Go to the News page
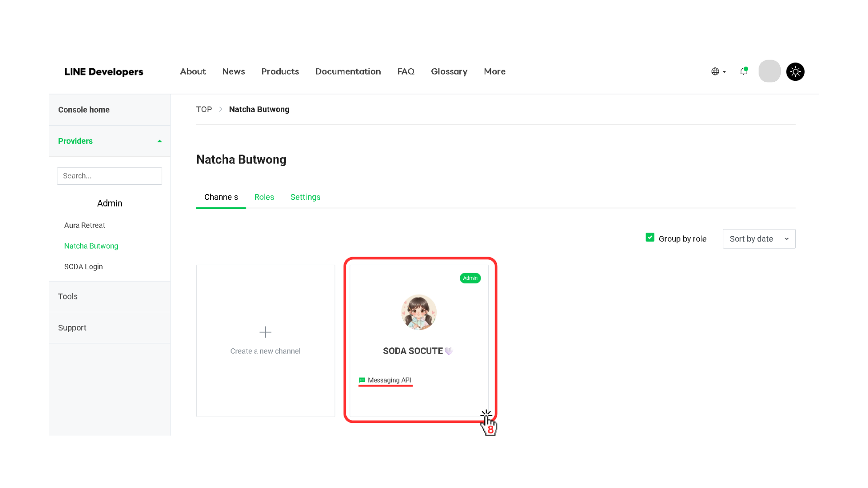Screen dimensions: 868x488 [x=234, y=71]
